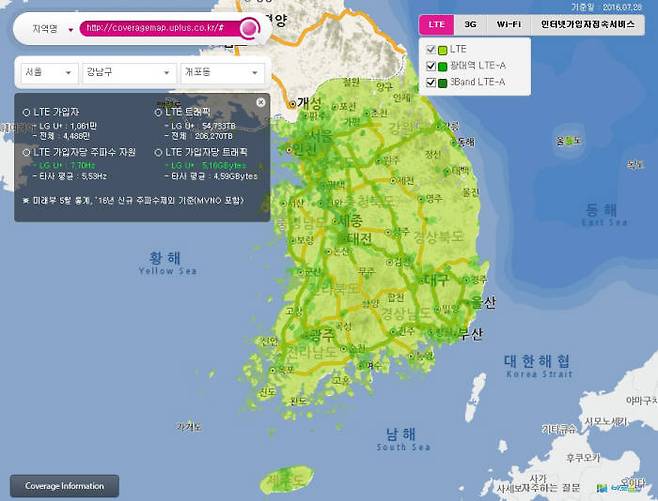Viewport: 658px width, 501px height.
Task: Switch to the 3G tab
Action: [x=470, y=24]
